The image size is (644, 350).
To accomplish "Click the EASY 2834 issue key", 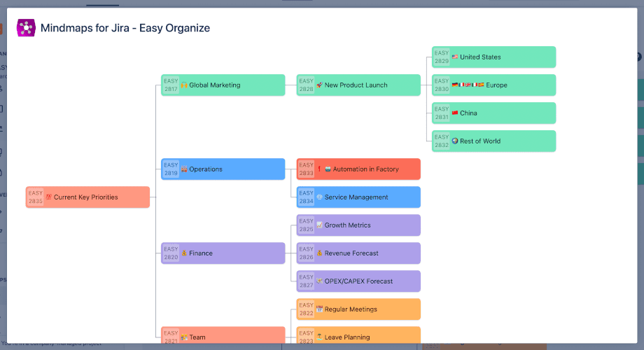I will point(306,197).
